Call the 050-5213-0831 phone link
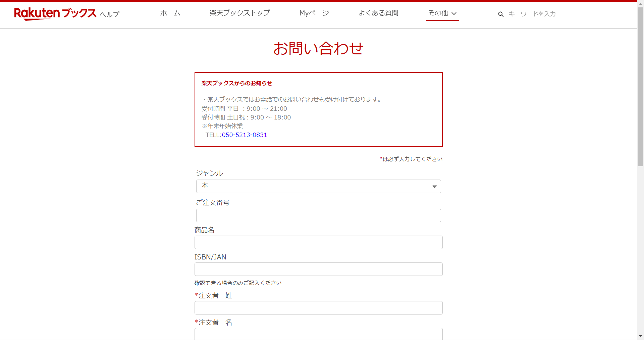 [x=244, y=135]
